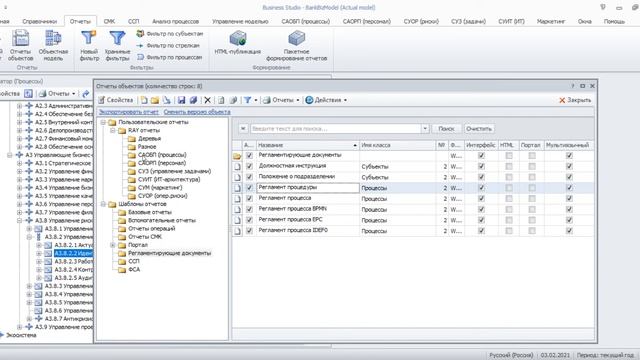Click the save (floppy disk) icon
Screen dimensions: 640x360
click(181, 100)
